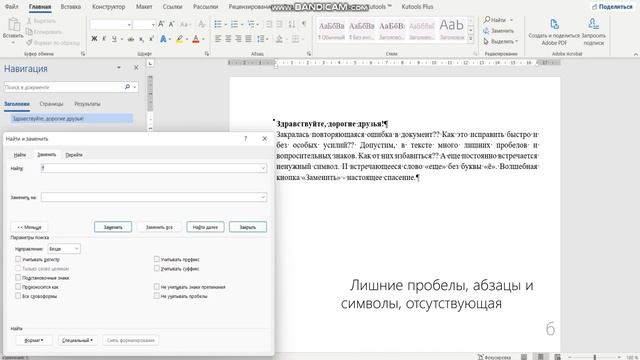Image resolution: width=640 pixels, height=360 pixels.
Task: Open text effects blue A icon
Action: (163, 39)
